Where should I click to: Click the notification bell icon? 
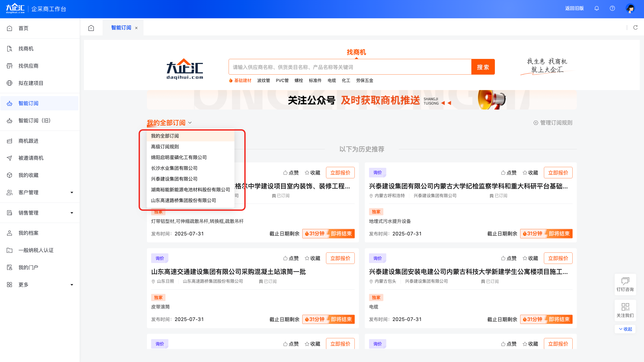click(x=597, y=9)
